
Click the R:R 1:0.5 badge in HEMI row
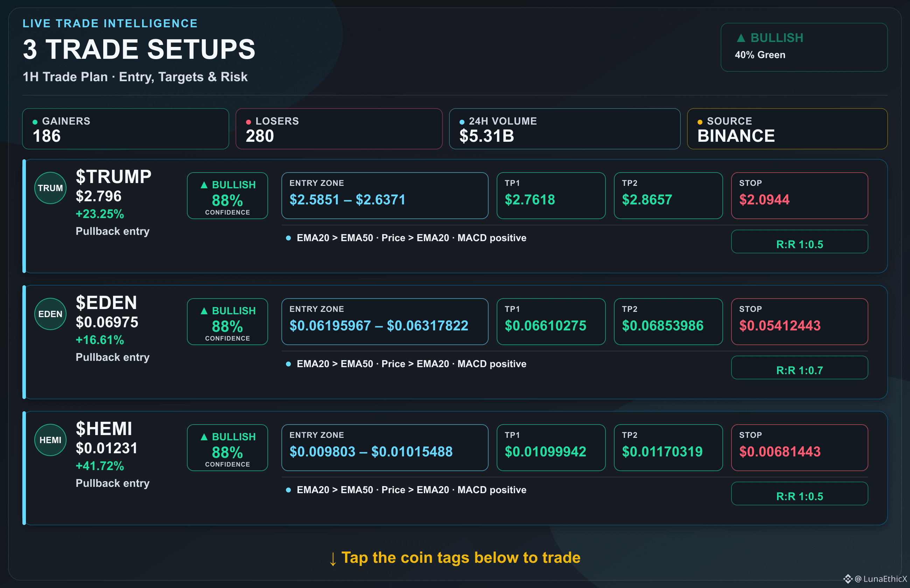(800, 494)
